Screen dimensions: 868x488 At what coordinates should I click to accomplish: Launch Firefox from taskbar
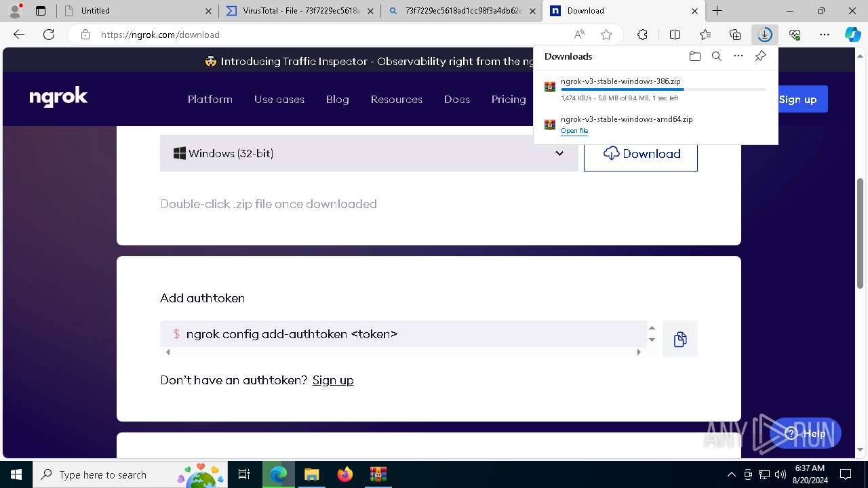pos(345,474)
